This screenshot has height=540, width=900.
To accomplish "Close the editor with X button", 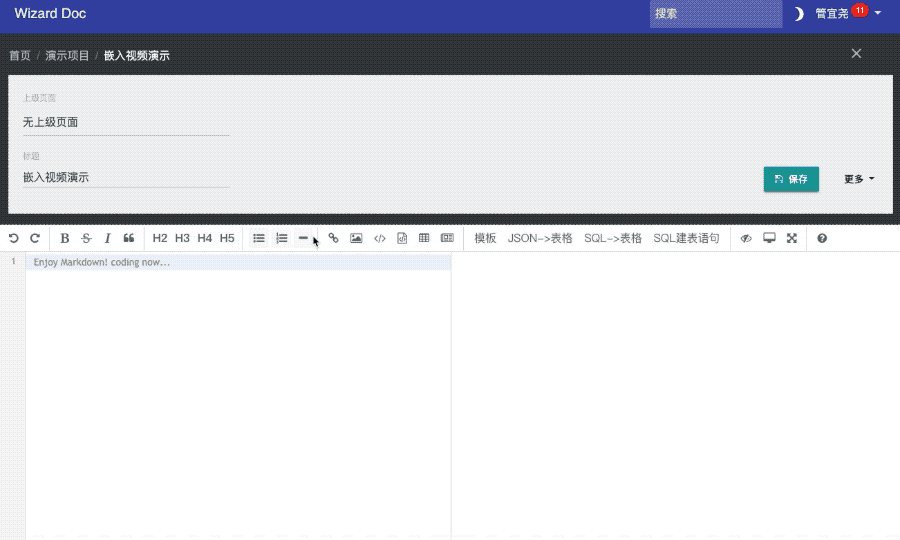I will pos(856,54).
